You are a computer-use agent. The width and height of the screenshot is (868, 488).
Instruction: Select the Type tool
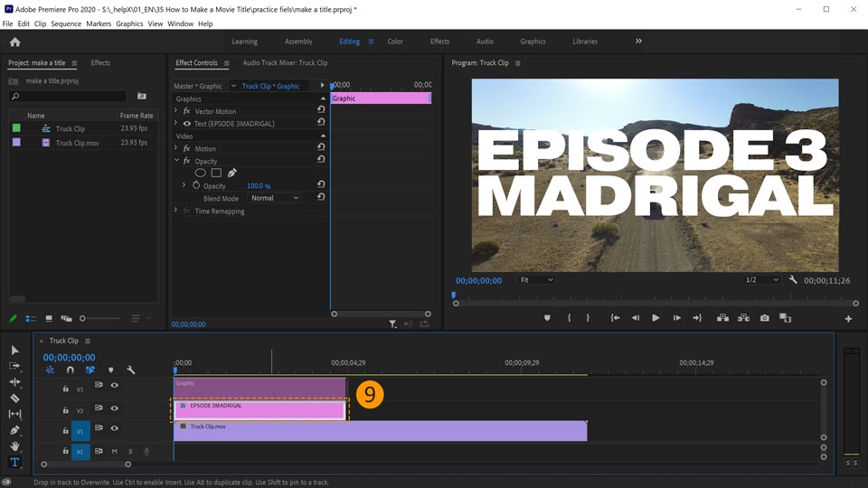[14, 463]
